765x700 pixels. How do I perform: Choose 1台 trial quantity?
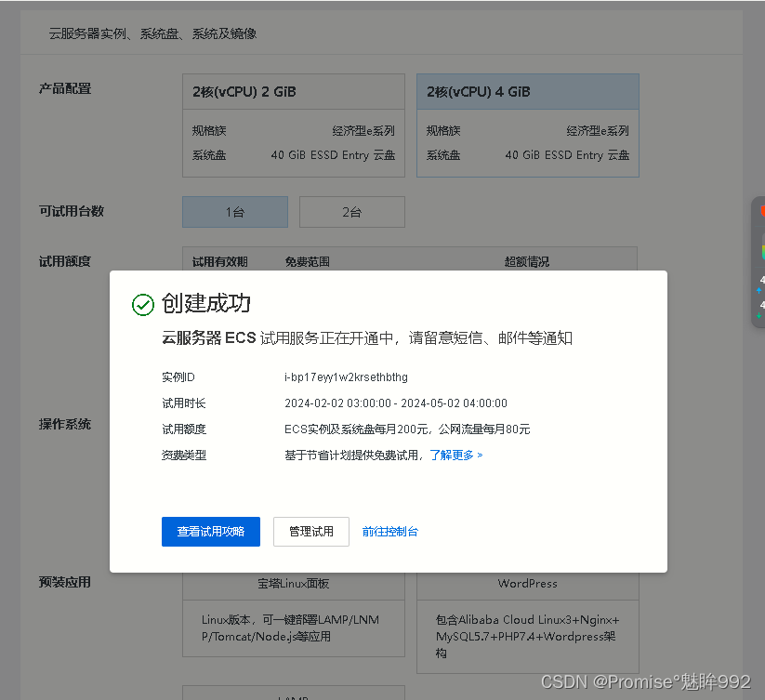[235, 212]
